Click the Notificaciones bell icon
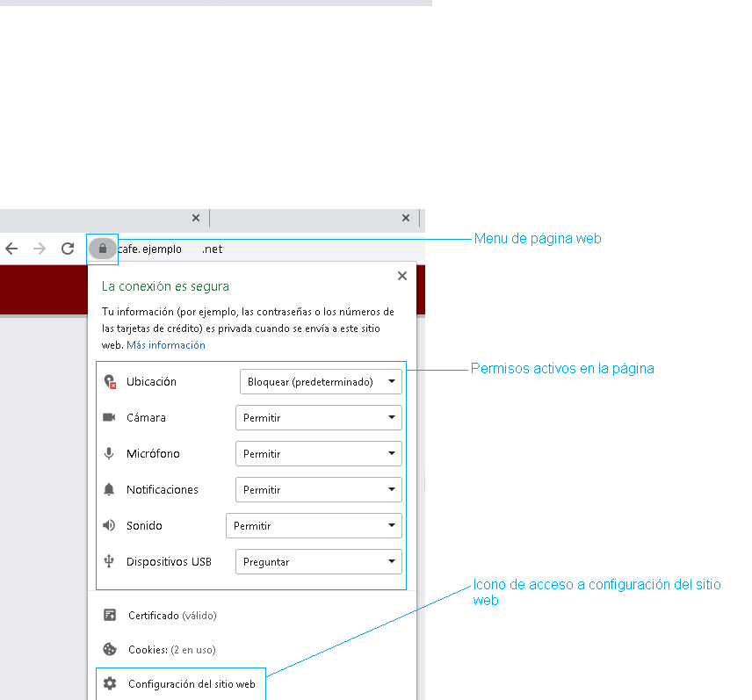This screenshot has height=700, width=752. pos(109,489)
